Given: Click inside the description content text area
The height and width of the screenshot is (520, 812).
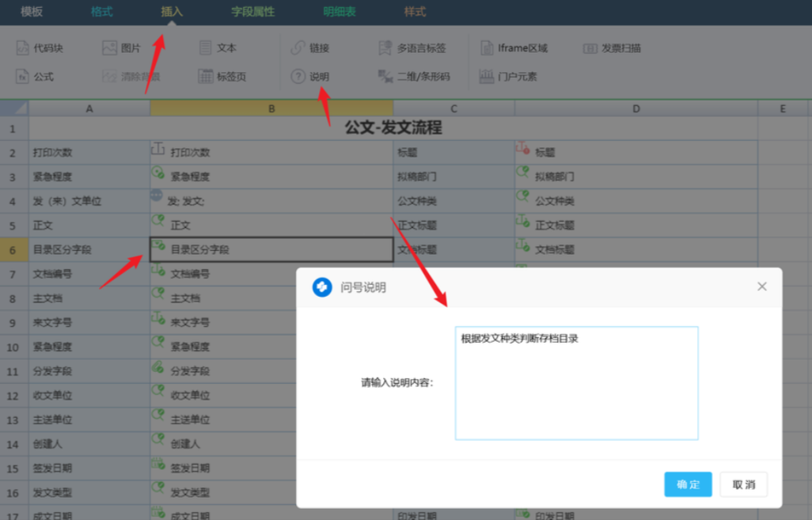Looking at the screenshot, I should coord(576,383).
